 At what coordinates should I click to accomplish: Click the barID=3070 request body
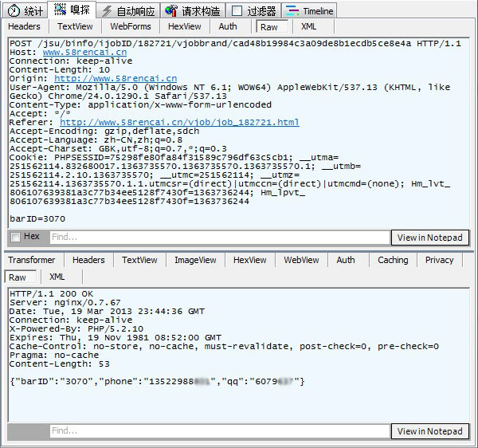tap(37, 219)
